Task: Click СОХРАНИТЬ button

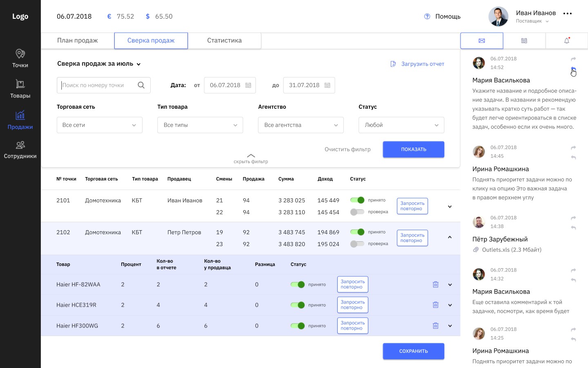Action: [414, 351]
